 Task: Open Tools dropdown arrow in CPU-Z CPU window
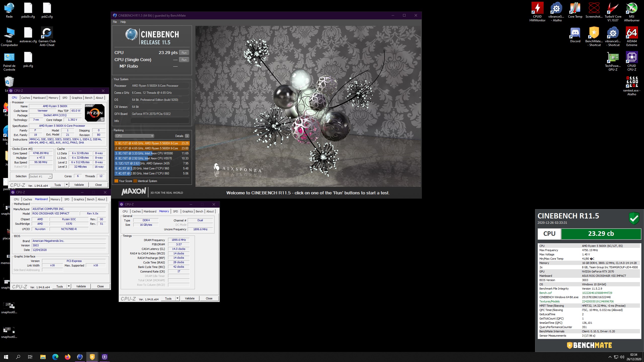(x=67, y=185)
